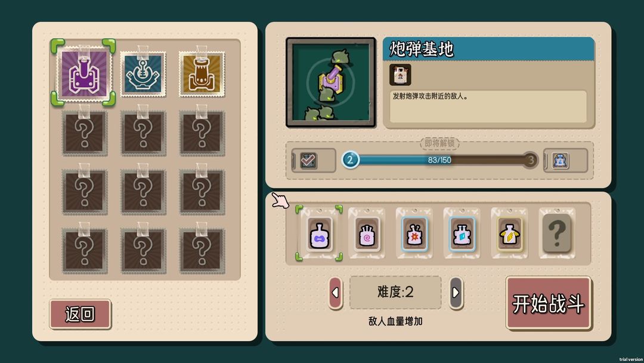Click the 炮弹基地 preview thumbnail
The image size is (644, 363).
tap(331, 82)
